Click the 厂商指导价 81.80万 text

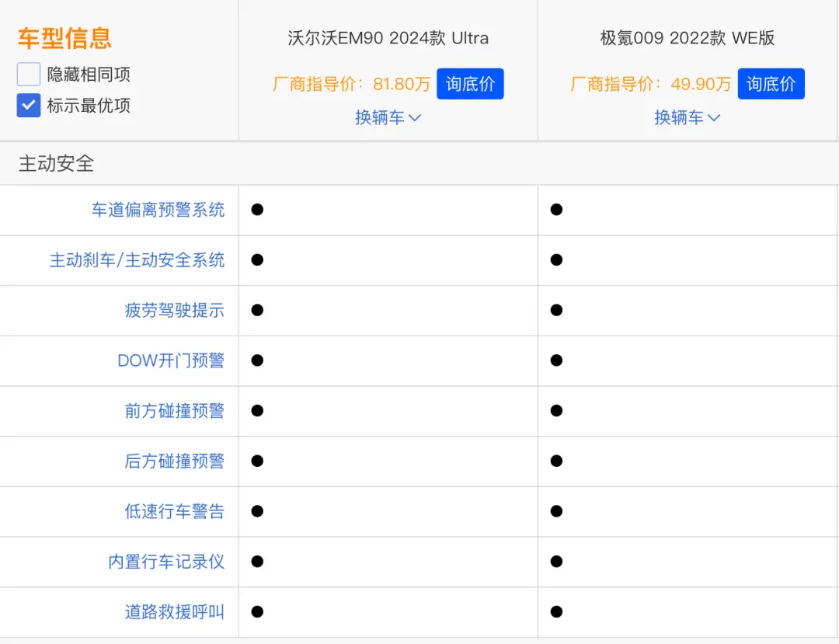click(352, 84)
